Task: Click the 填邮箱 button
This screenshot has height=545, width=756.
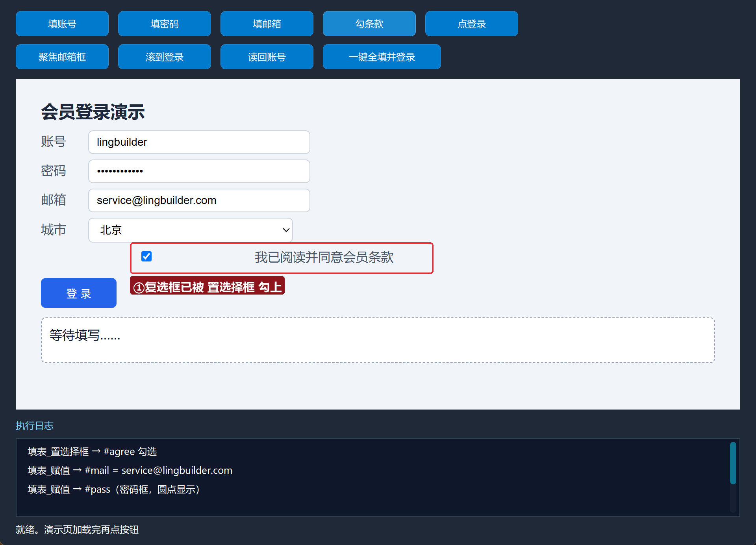Action: 267,24
